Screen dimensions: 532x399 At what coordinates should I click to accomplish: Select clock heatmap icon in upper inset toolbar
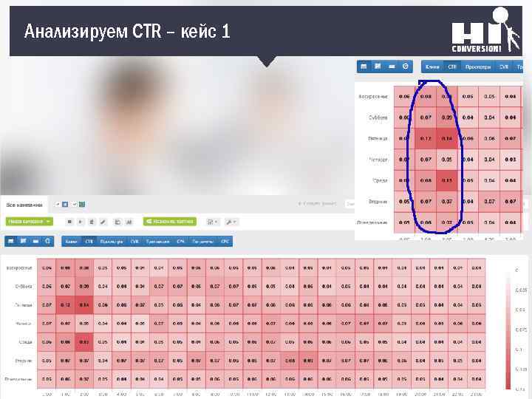(x=406, y=66)
